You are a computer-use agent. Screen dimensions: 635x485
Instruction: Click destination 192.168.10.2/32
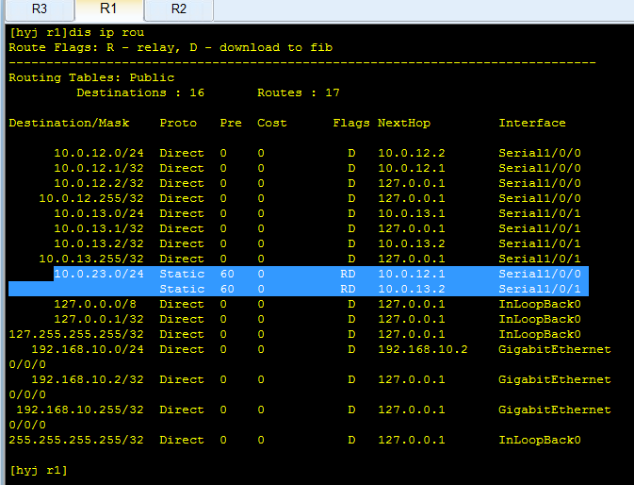click(87, 380)
